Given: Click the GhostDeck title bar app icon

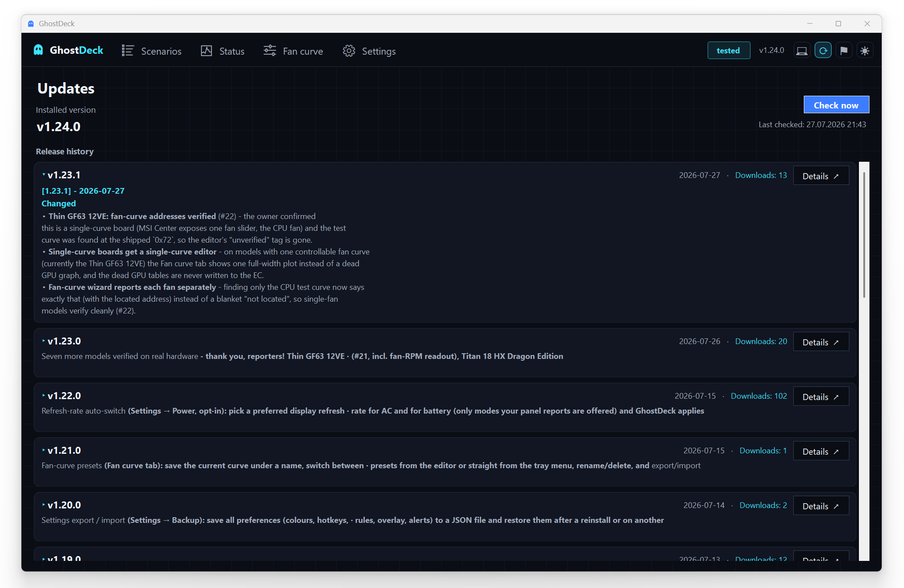Looking at the screenshot, I should [x=31, y=24].
